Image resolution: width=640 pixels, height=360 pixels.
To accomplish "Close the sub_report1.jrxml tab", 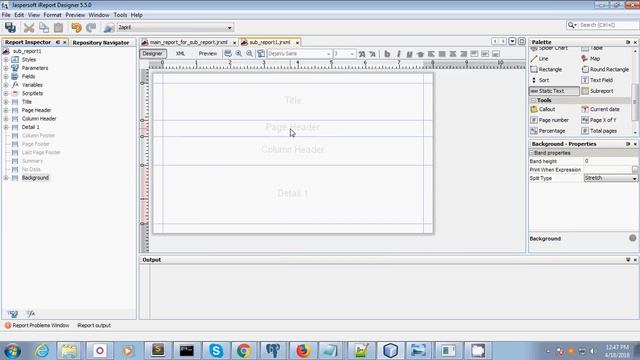I will pyautogui.click(x=297, y=42).
